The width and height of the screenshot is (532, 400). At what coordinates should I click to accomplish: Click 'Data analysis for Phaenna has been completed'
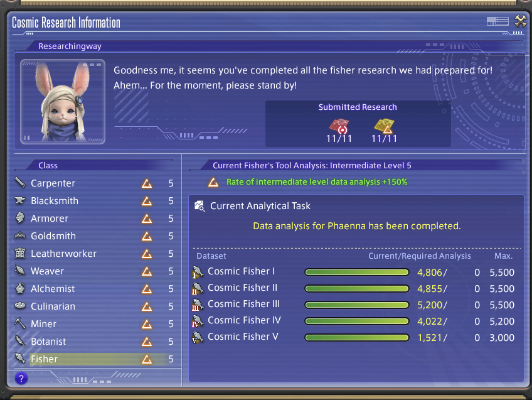coord(357,226)
